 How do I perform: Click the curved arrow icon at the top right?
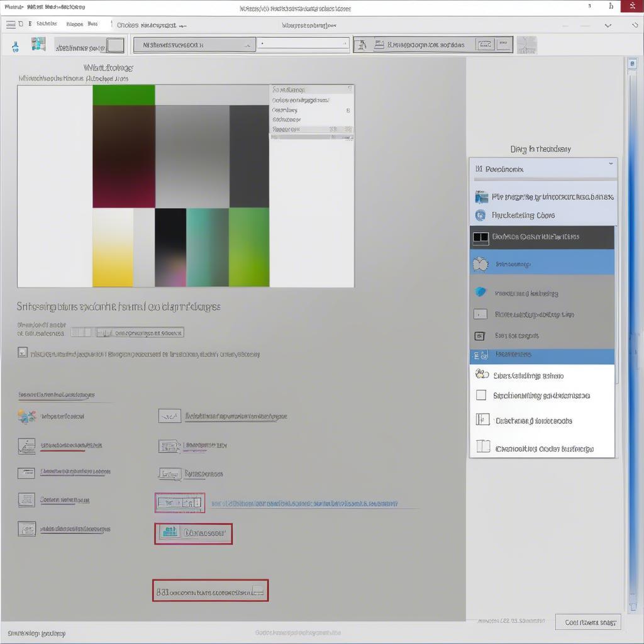634,25
